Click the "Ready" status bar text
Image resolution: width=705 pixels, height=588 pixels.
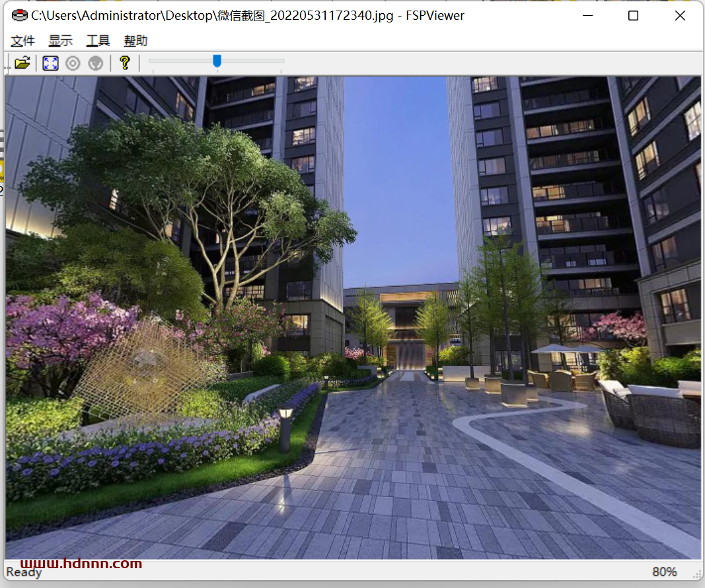24,572
